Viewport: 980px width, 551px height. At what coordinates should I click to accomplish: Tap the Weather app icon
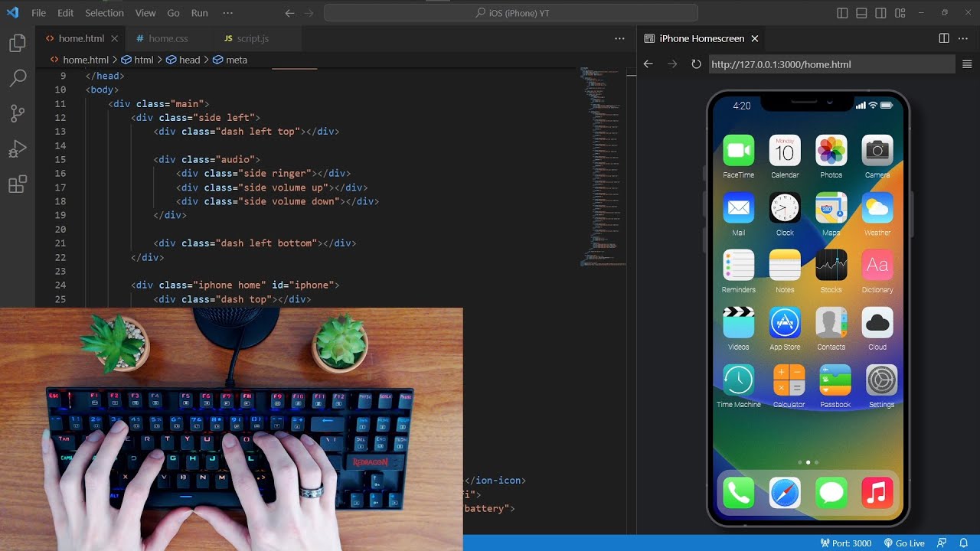click(877, 208)
